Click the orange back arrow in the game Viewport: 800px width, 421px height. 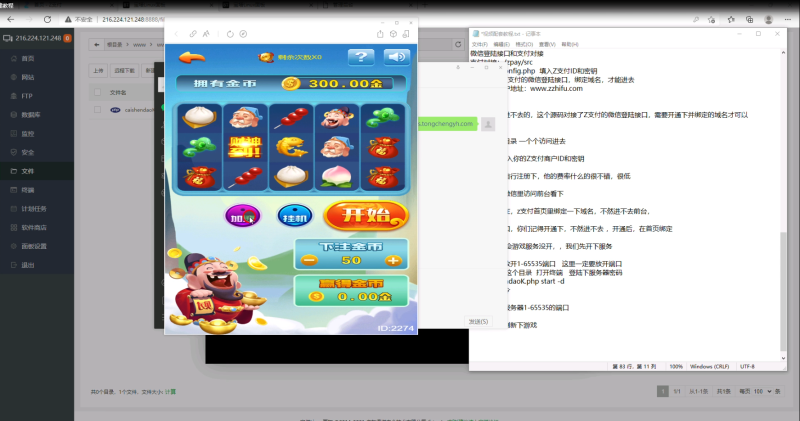192,57
